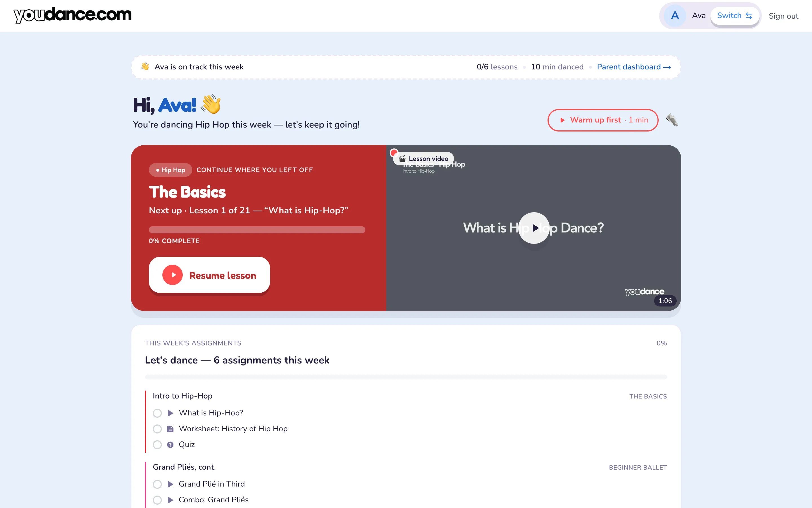Click the red play circle in Resume lesson
Image resolution: width=812 pixels, height=508 pixels.
173,275
